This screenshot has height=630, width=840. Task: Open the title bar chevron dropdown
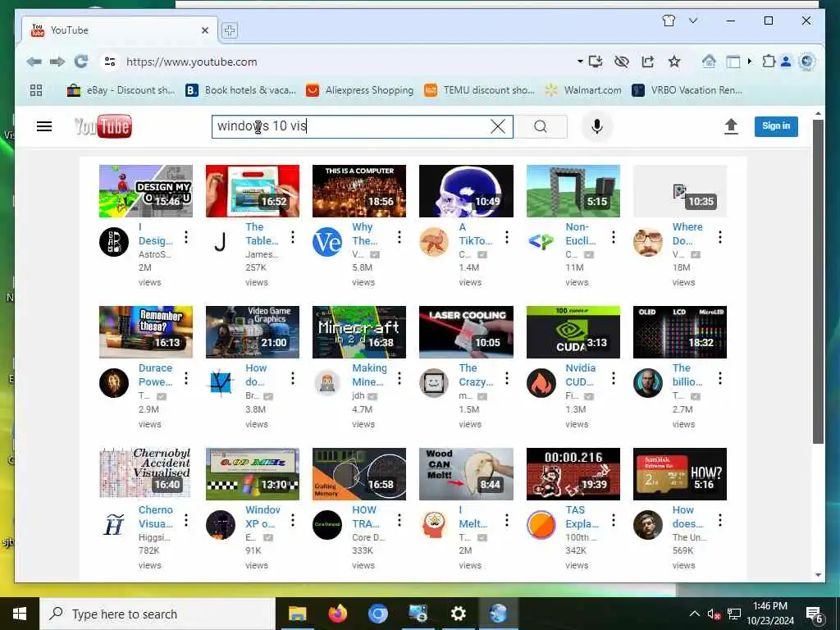[x=692, y=21]
